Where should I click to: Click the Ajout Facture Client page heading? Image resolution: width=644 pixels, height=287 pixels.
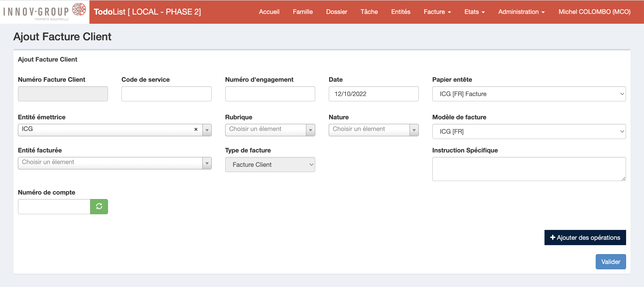click(62, 36)
